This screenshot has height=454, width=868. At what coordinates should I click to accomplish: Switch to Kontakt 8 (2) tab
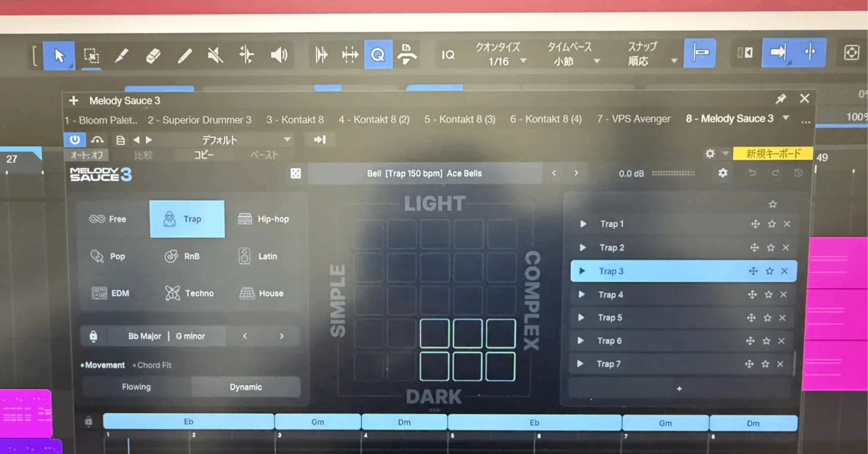(374, 119)
